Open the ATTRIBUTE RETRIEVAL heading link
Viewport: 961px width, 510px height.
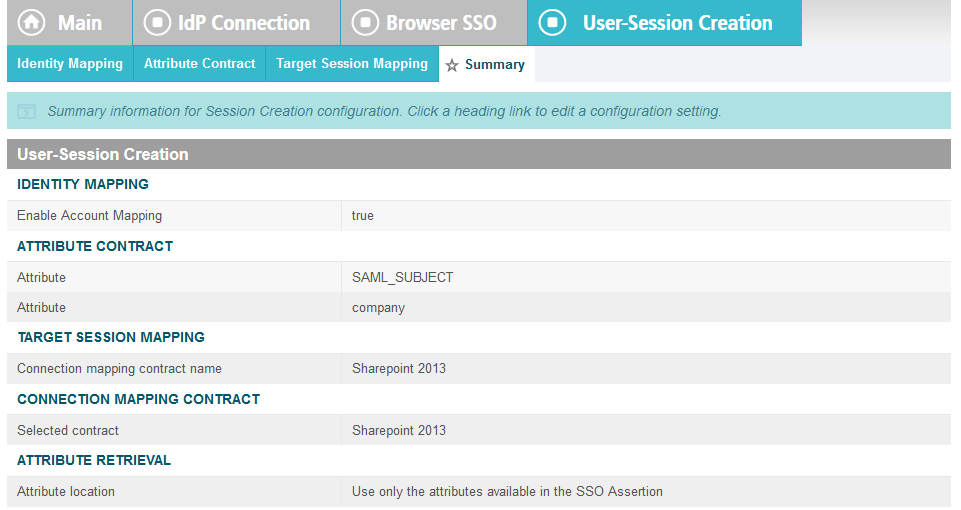[x=94, y=460]
